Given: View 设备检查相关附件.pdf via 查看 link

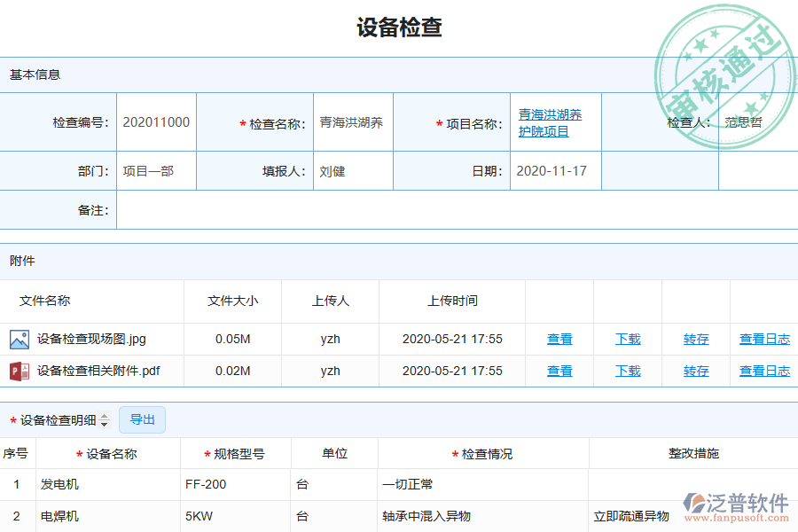Looking at the screenshot, I should click(559, 371).
